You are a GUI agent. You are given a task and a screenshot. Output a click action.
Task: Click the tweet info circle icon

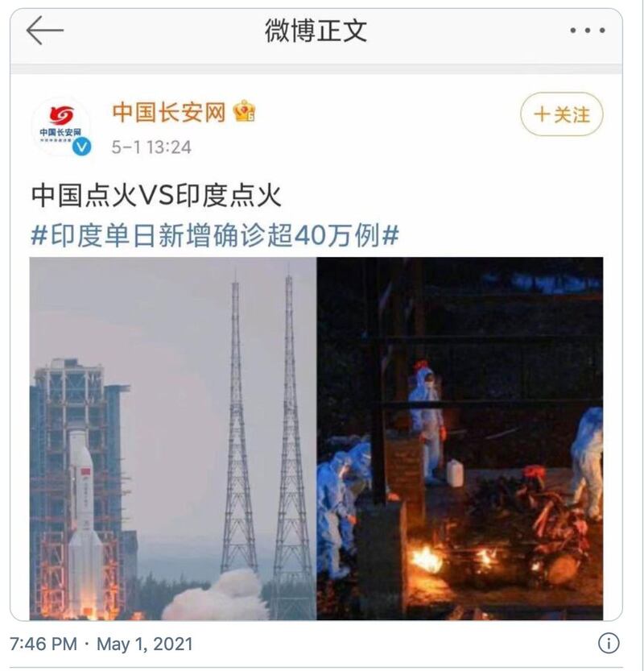pyautogui.click(x=609, y=643)
